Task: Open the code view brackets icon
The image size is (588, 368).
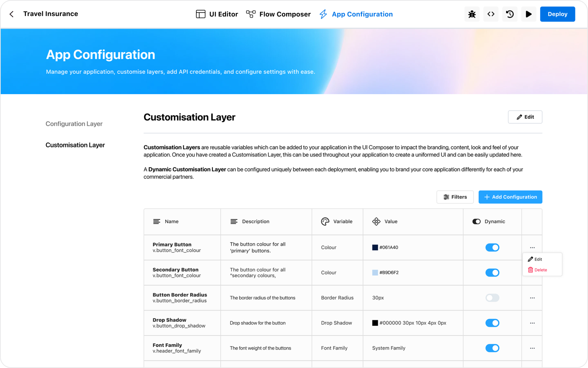Action: [491, 14]
